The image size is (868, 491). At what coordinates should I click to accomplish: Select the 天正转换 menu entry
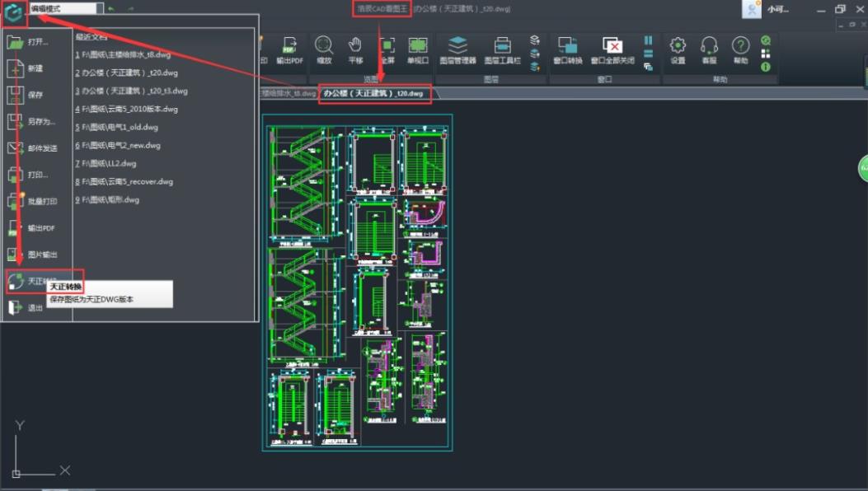[x=37, y=281]
